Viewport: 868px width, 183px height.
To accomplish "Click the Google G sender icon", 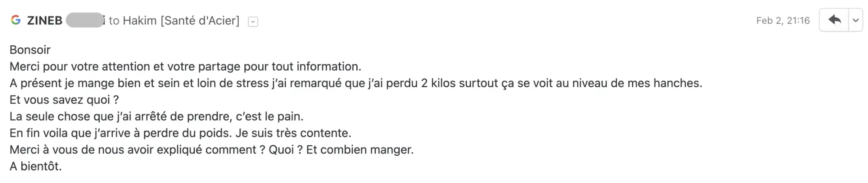I will click(16, 20).
